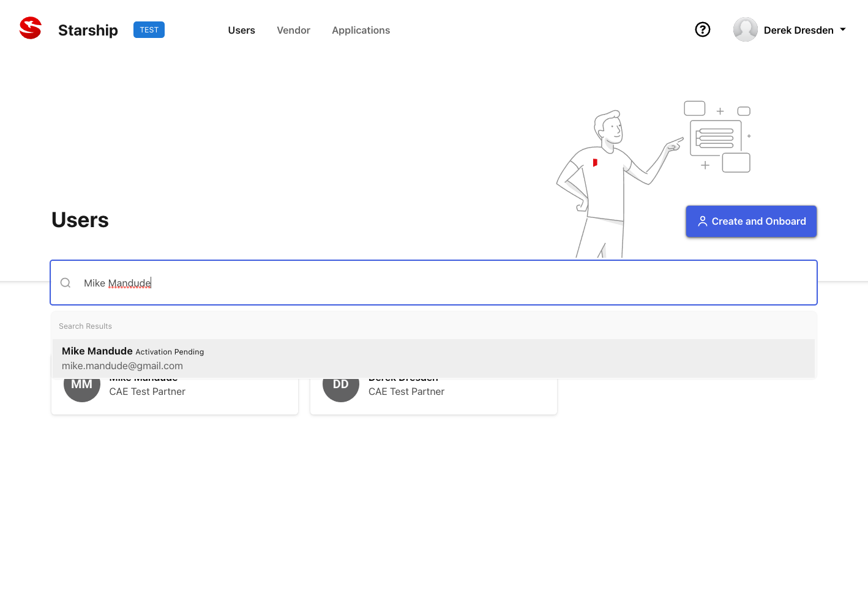Screen dimensions: 868x600
Task: Click the person icon inside Create and Onboard
Action: 702,221
